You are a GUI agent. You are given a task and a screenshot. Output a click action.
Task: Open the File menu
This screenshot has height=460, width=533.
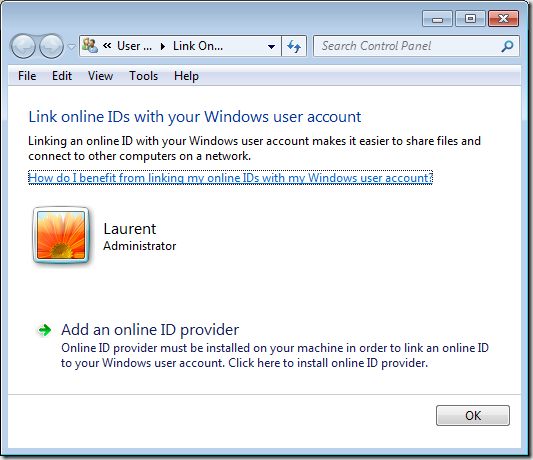tap(27, 76)
